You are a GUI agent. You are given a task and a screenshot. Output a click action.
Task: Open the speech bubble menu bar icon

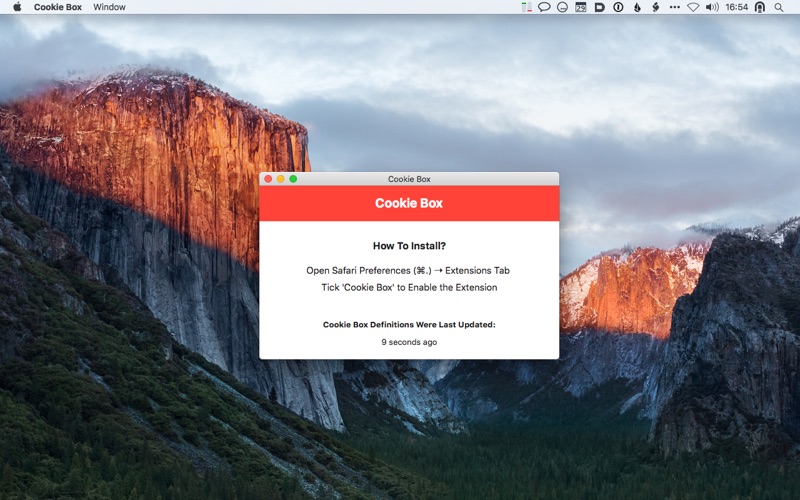click(544, 7)
